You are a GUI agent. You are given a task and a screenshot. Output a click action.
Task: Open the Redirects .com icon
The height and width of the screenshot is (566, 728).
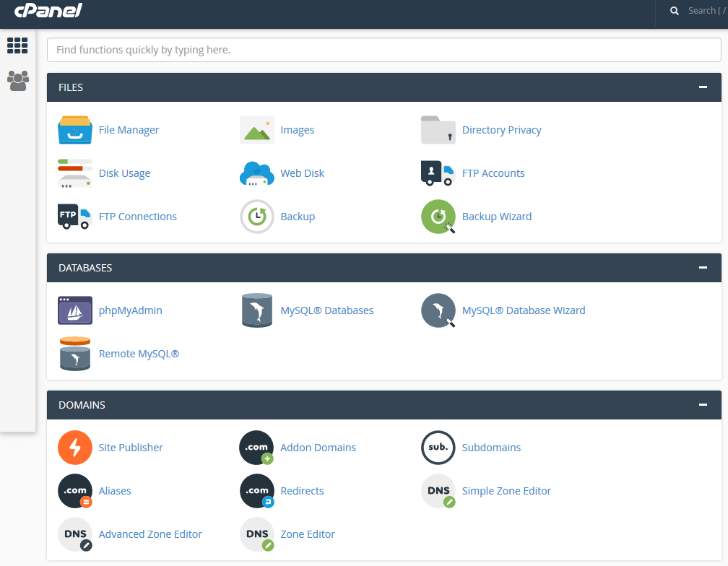257,491
